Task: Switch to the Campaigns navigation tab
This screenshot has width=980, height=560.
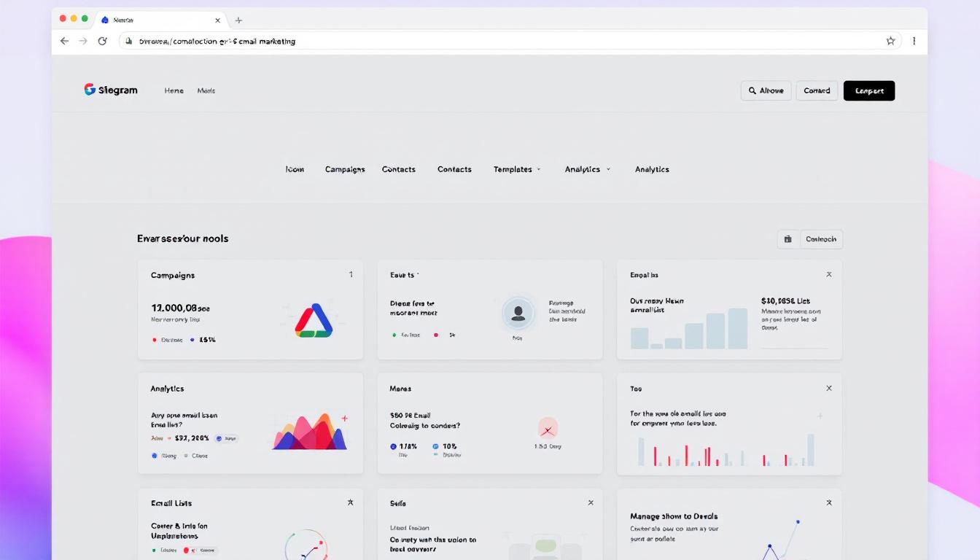Action: click(x=344, y=168)
